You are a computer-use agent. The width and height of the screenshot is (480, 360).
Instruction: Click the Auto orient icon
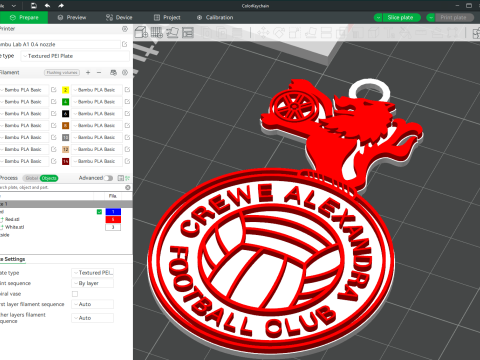pyautogui.click(x=173, y=32)
